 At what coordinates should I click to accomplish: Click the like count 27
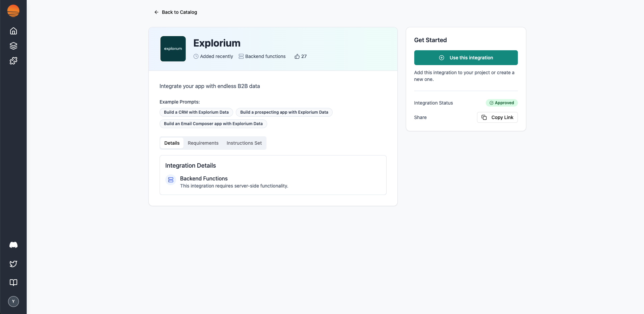coord(304,56)
